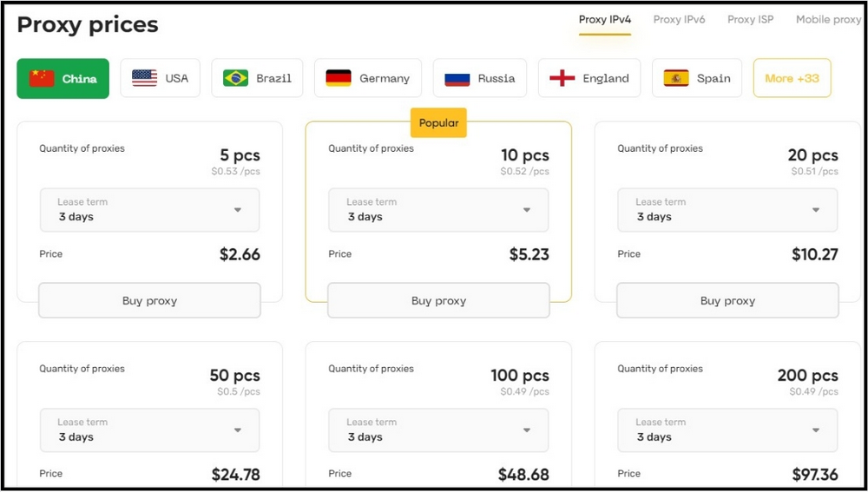Buy proxy for the 20 pcs plan
Screen dimensions: 868x492
(727, 300)
